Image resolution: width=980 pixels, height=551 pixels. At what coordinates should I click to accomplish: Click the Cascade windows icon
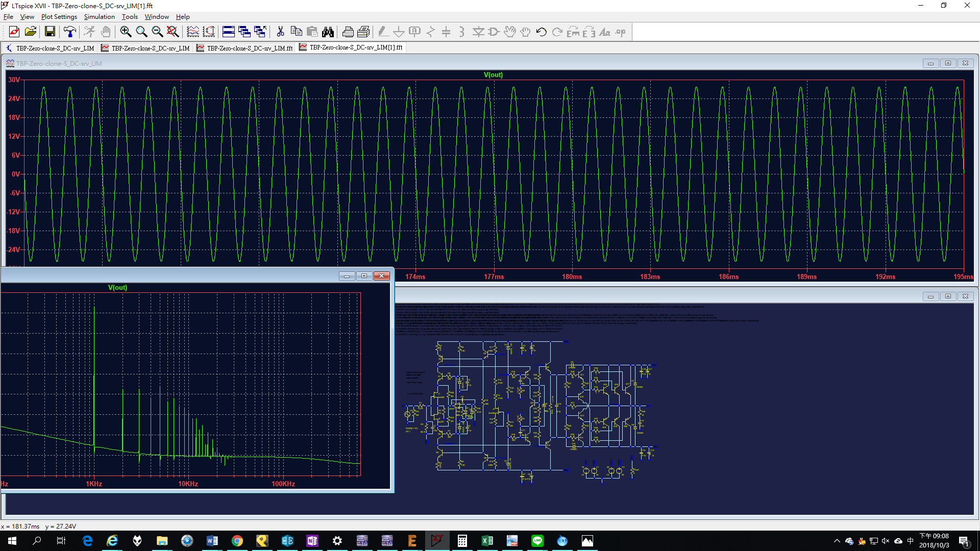coord(244,32)
